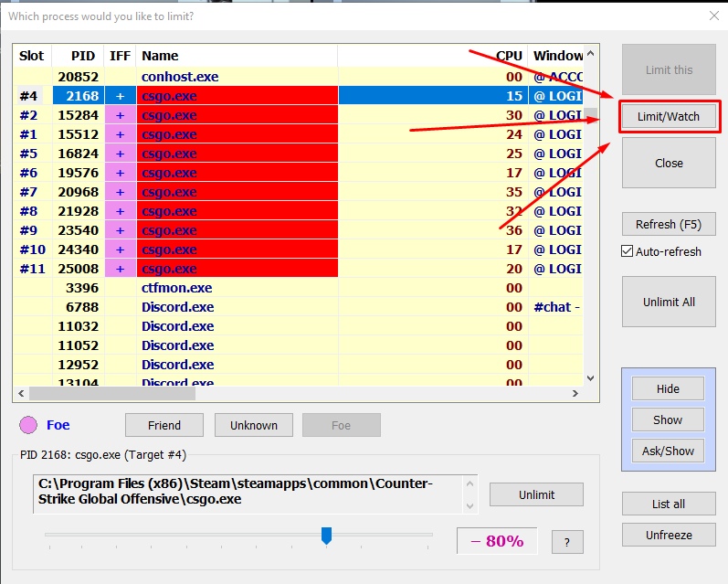Click horizontal scrollbar right arrow

click(x=575, y=394)
